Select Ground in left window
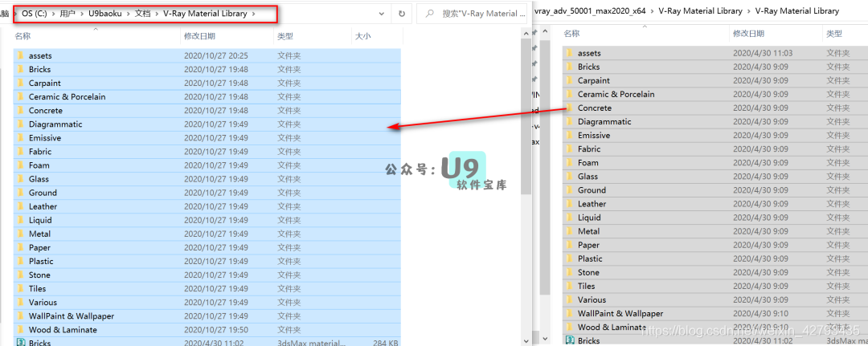The width and height of the screenshot is (868, 346). tap(43, 193)
